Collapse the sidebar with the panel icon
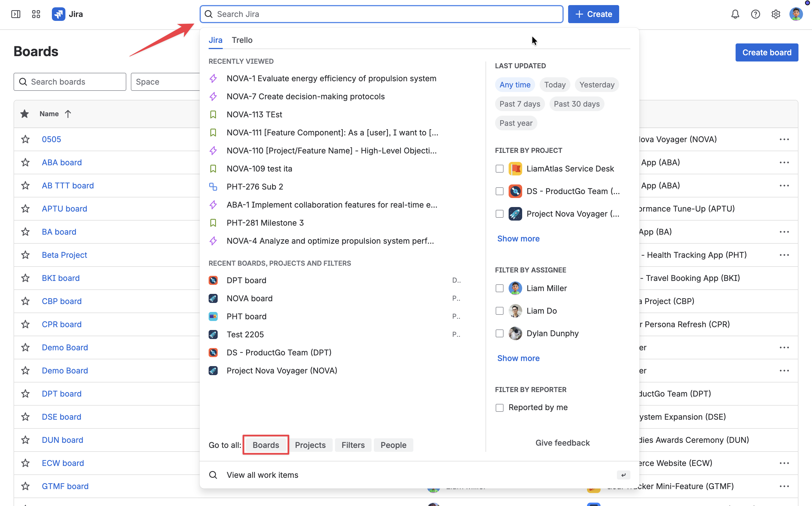 pos(16,14)
